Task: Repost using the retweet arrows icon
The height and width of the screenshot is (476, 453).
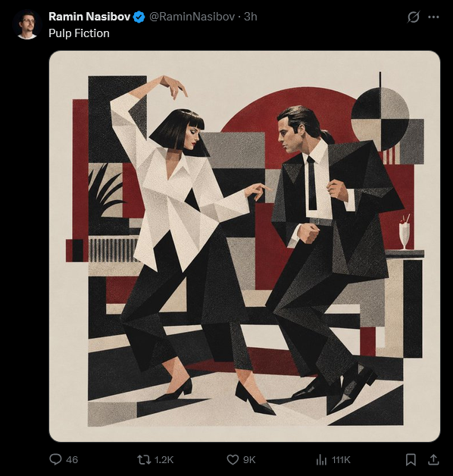Action: coord(144,459)
